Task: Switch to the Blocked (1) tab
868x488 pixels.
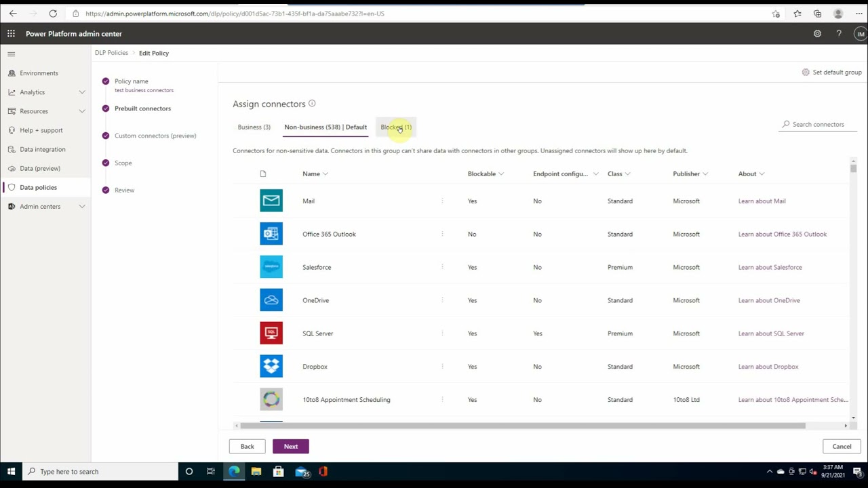Action: click(x=396, y=127)
